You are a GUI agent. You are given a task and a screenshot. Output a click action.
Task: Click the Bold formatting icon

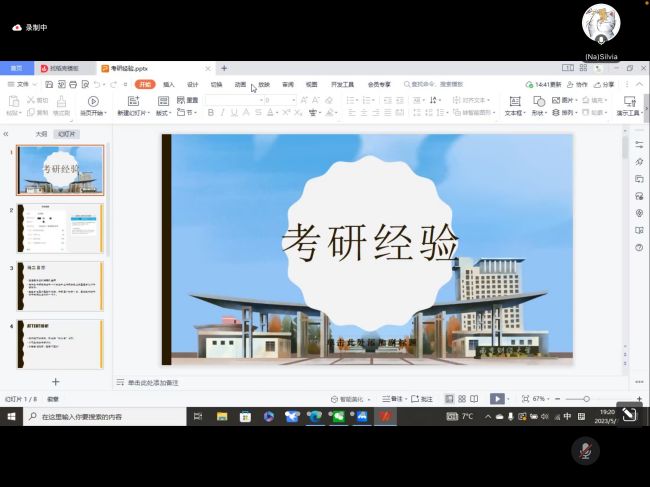tap(210, 113)
